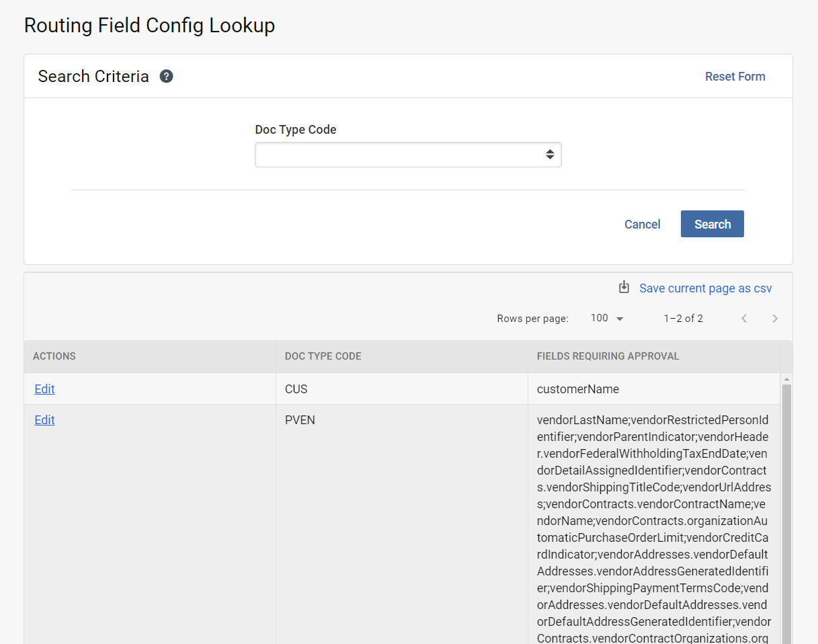Select the PVEN doc type code cell
The height and width of the screenshot is (644, 818).
coord(300,420)
